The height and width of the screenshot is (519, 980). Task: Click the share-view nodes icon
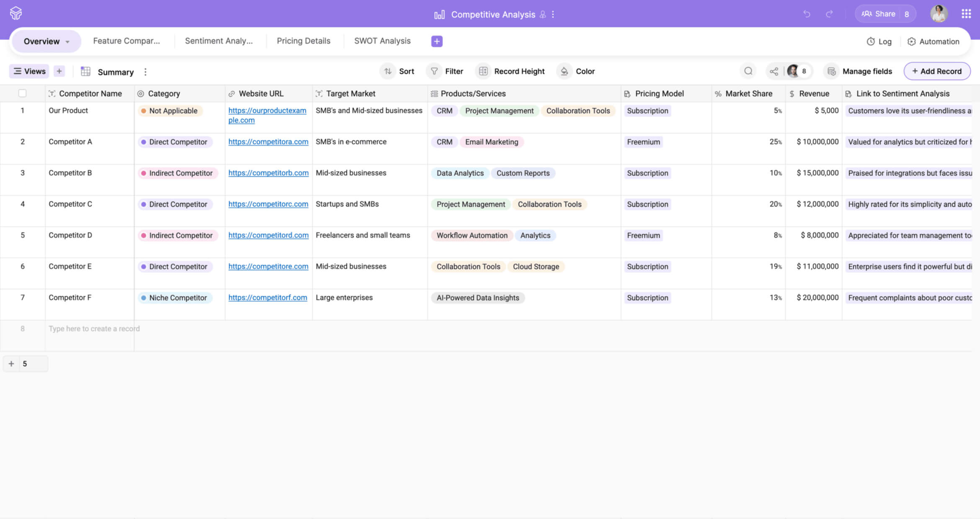coord(774,71)
